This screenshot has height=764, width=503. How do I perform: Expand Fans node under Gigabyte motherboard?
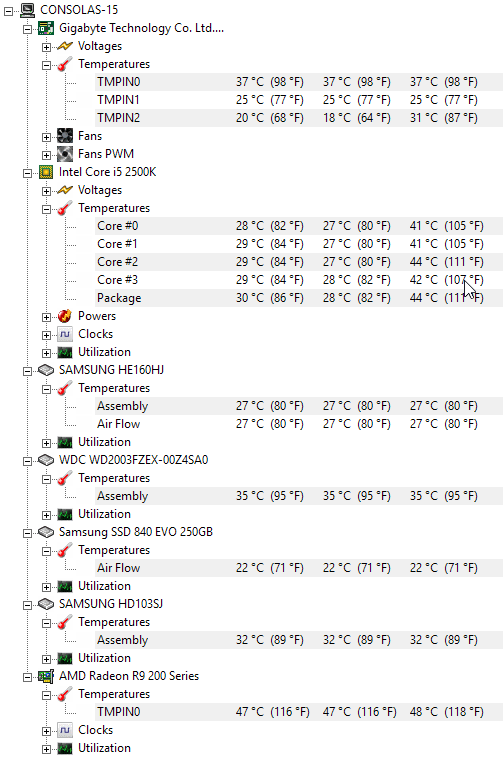click(46, 137)
